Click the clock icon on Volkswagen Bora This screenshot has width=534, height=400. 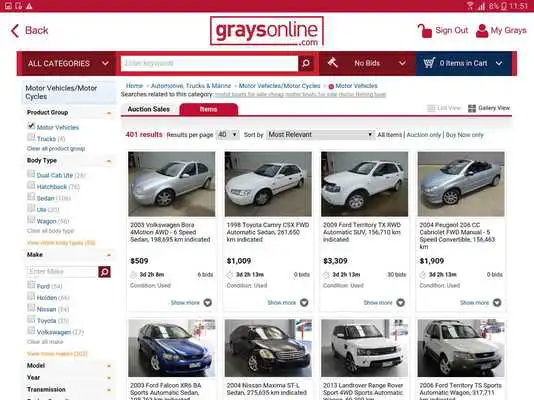pos(134,275)
